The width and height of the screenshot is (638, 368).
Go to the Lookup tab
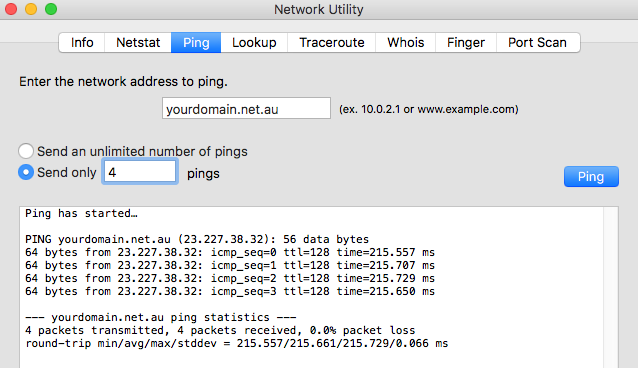point(254,42)
